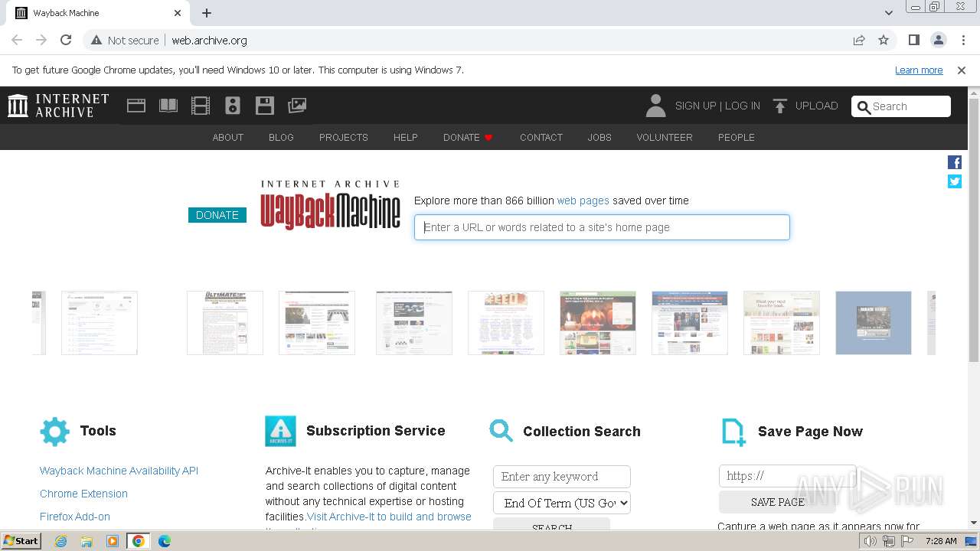Open the blue-gray site thumbnail
Viewport: 980px width, 551px height.
pos(874,323)
